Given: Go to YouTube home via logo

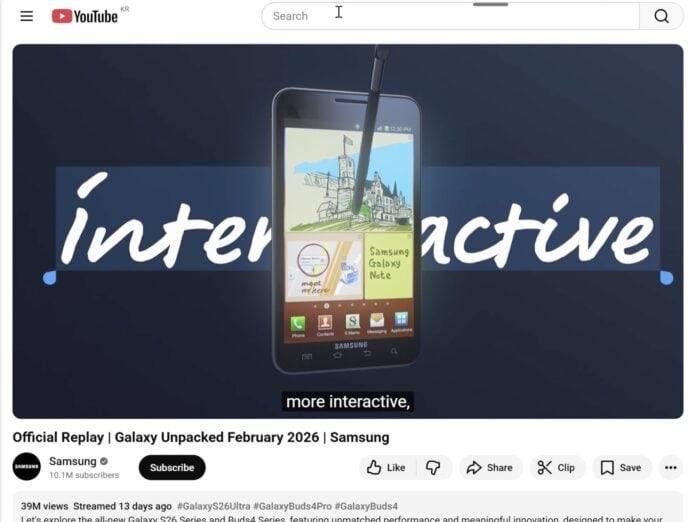Looking at the screenshot, I should pyautogui.click(x=85, y=16).
